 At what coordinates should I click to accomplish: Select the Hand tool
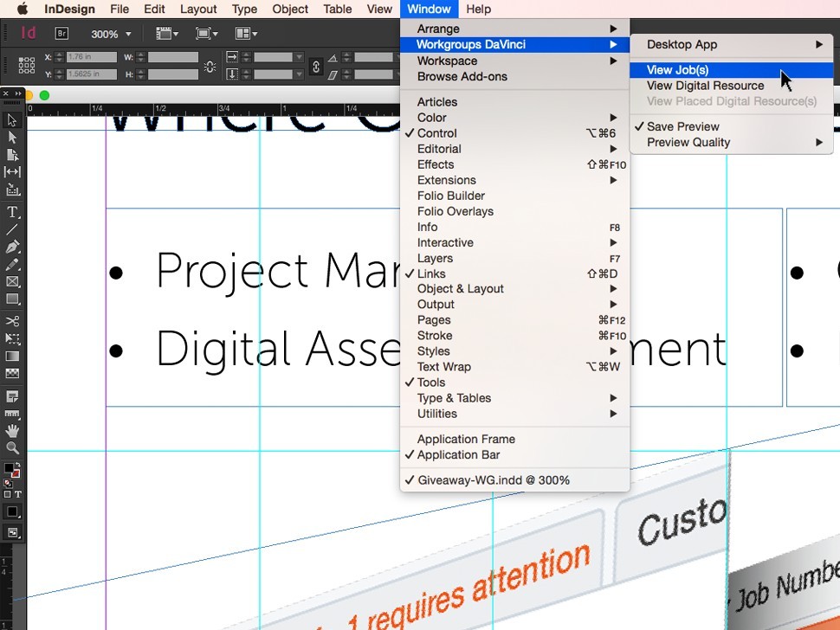pyautogui.click(x=12, y=430)
